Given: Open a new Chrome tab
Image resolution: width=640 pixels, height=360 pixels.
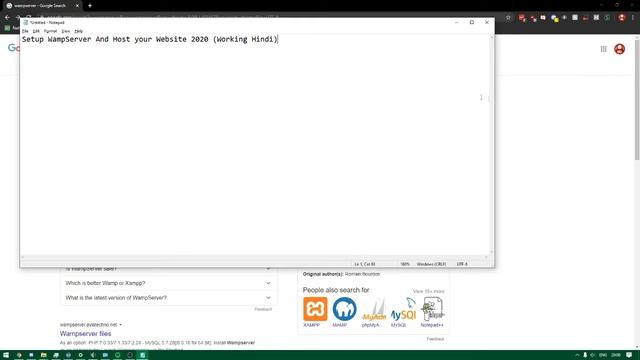Looking at the screenshot, I should point(90,6).
